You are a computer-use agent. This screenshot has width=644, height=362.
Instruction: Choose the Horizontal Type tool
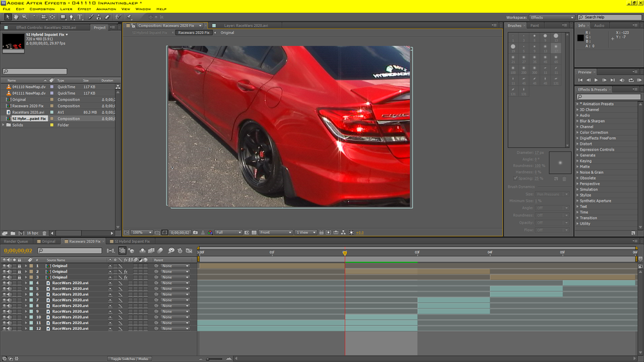click(81, 17)
